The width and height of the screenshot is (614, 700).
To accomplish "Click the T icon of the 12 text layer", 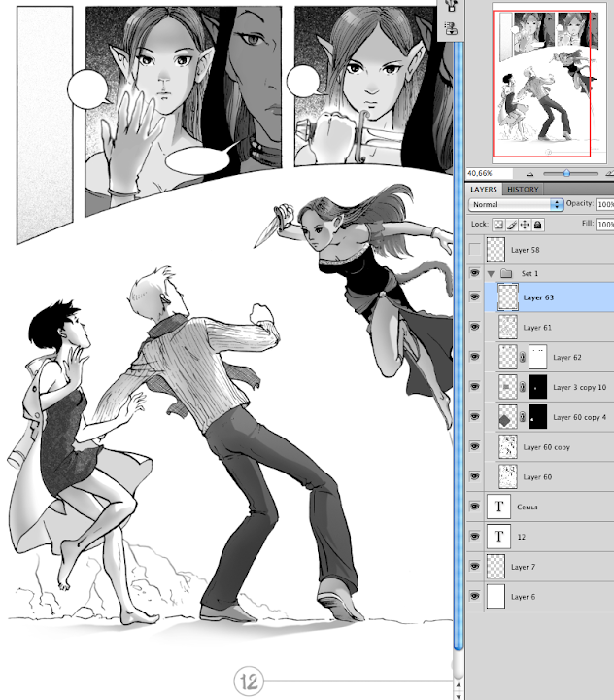I will [x=498, y=536].
